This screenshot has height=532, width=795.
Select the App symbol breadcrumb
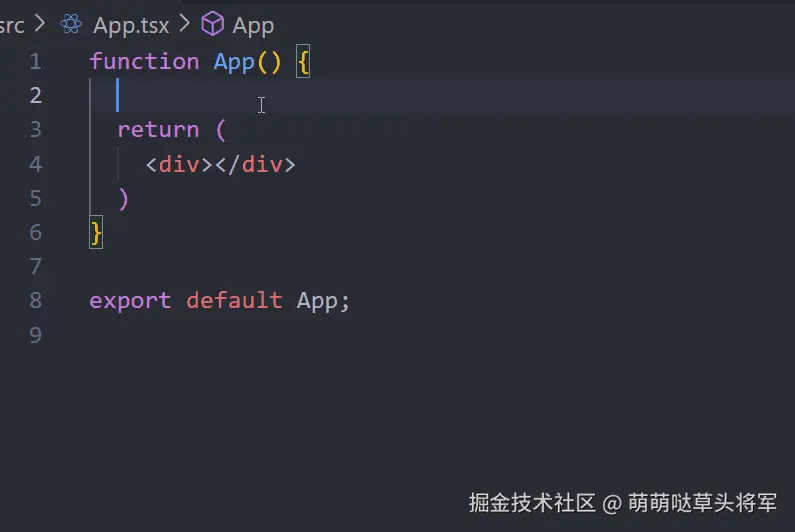coord(253,24)
